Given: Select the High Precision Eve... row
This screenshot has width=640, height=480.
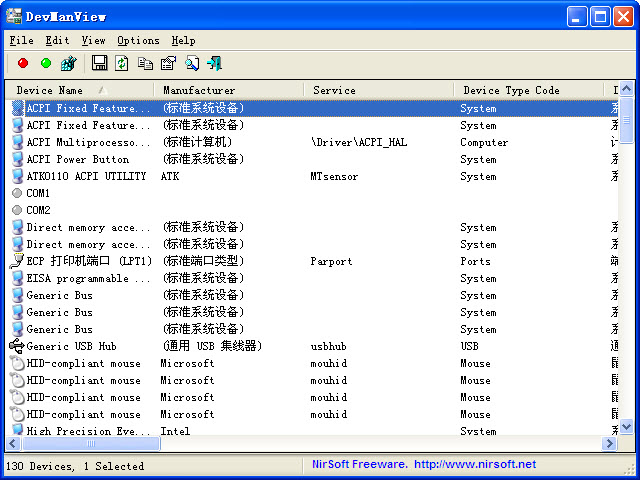Looking at the screenshot, I should coord(312,431).
